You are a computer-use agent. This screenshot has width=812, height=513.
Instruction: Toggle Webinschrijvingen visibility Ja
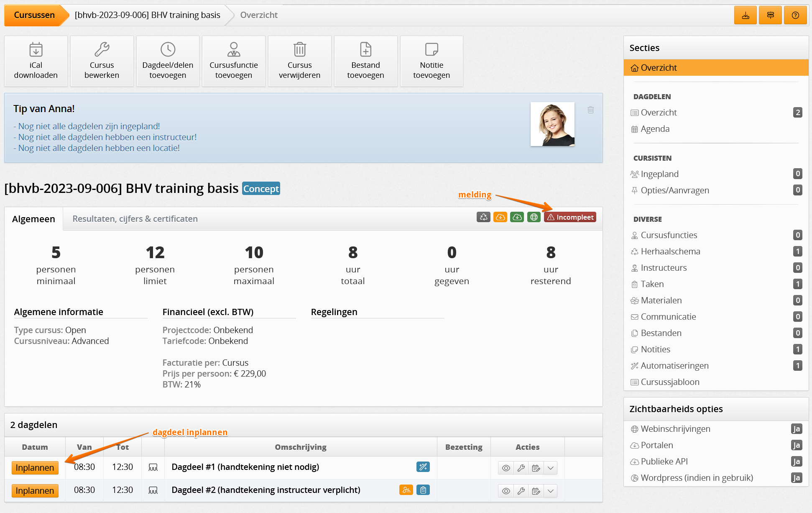pos(796,429)
